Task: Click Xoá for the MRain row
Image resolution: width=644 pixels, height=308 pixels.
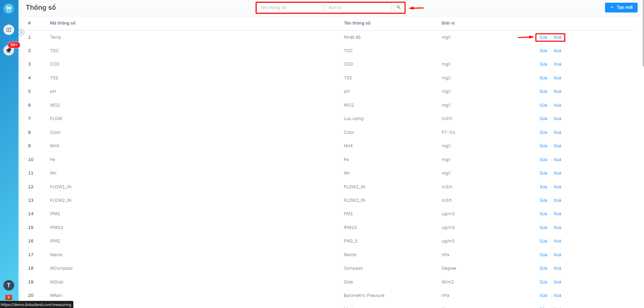Action: (557, 296)
